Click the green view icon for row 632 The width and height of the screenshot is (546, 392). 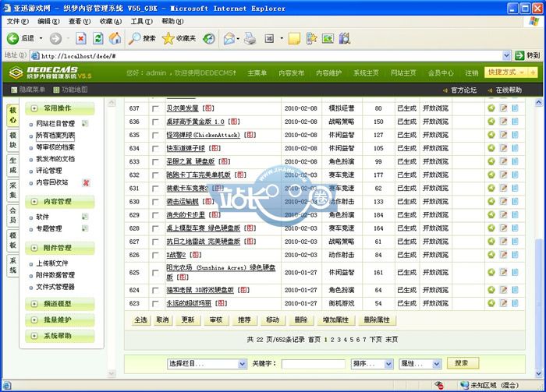coord(491,175)
